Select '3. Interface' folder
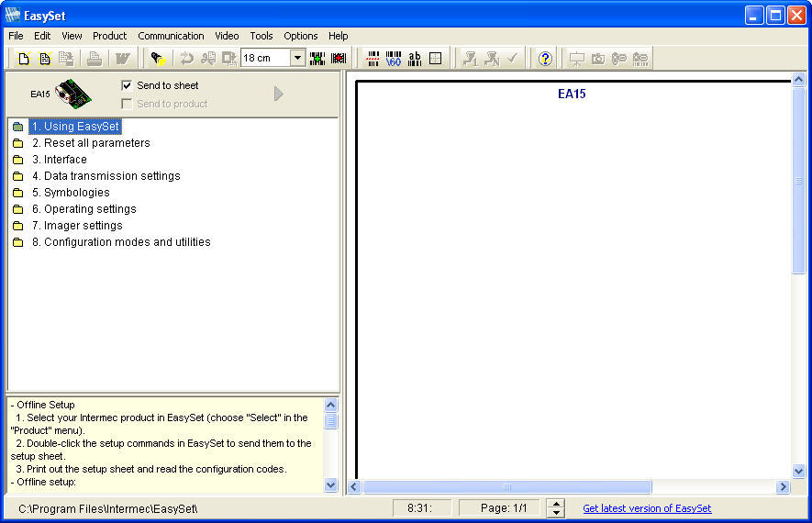Screen dimensions: 812x523 click(x=60, y=160)
